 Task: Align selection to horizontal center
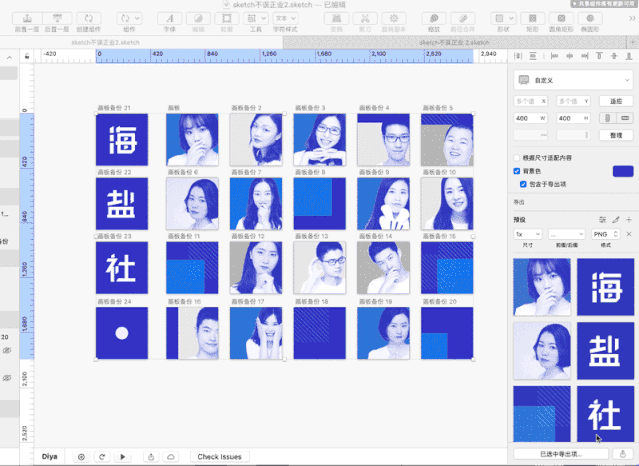tap(569, 56)
